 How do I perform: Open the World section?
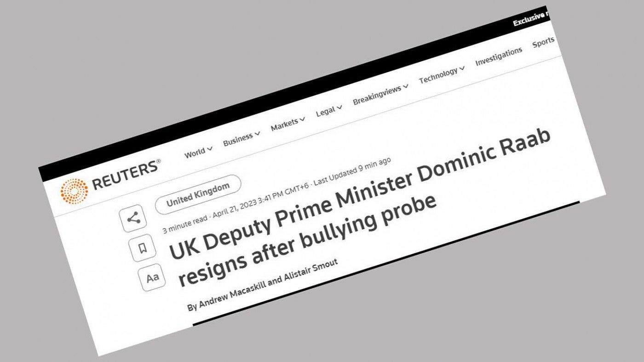(195, 153)
